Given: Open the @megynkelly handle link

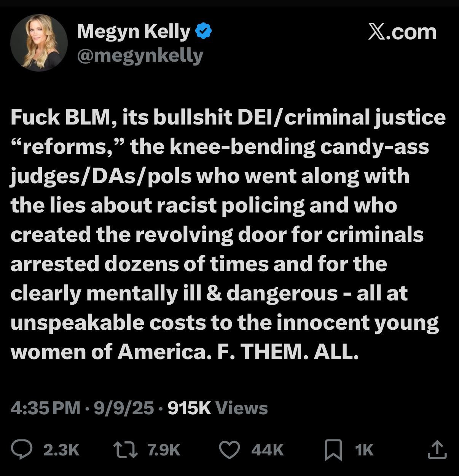Looking at the screenshot, I should (140, 56).
